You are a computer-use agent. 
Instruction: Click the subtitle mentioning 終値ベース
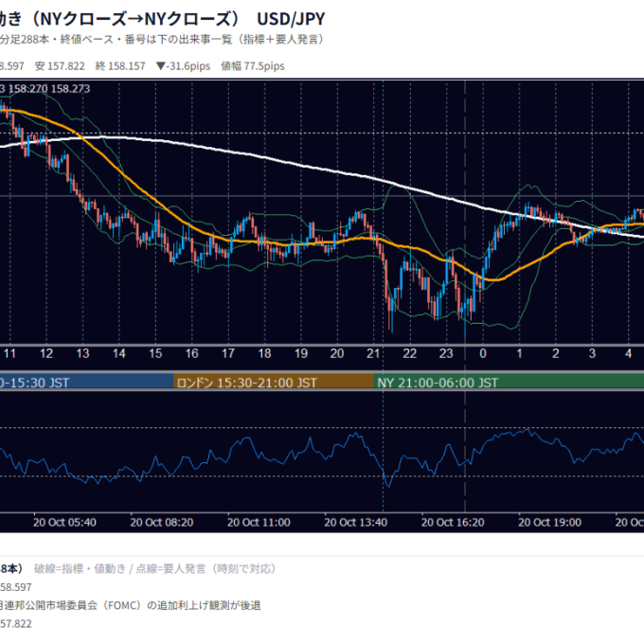pos(163,40)
